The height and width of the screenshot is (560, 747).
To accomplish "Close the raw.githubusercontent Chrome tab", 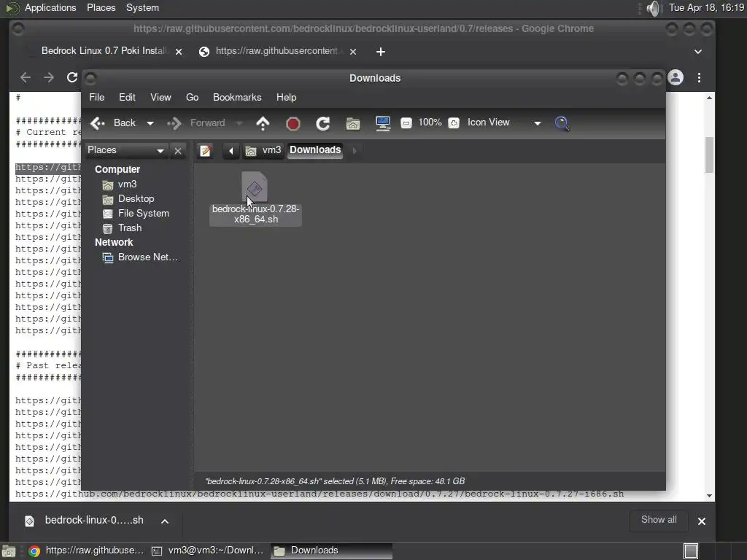I will (x=353, y=52).
